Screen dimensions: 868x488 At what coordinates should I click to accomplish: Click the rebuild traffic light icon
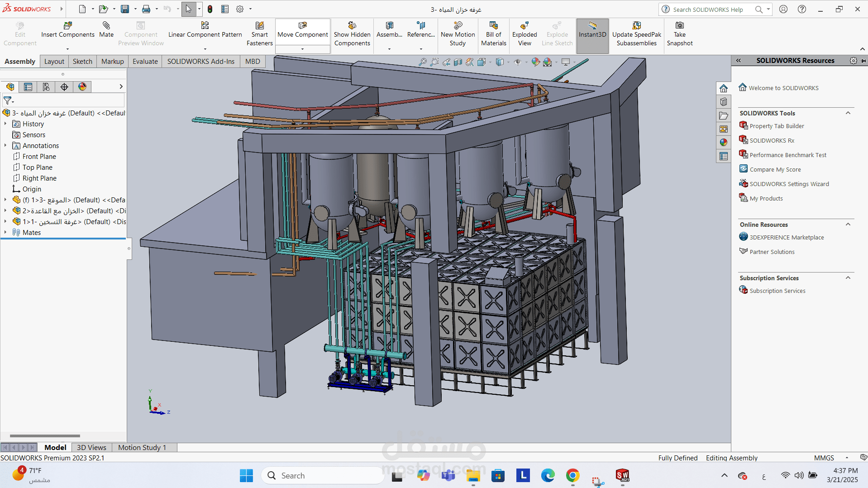210,9
